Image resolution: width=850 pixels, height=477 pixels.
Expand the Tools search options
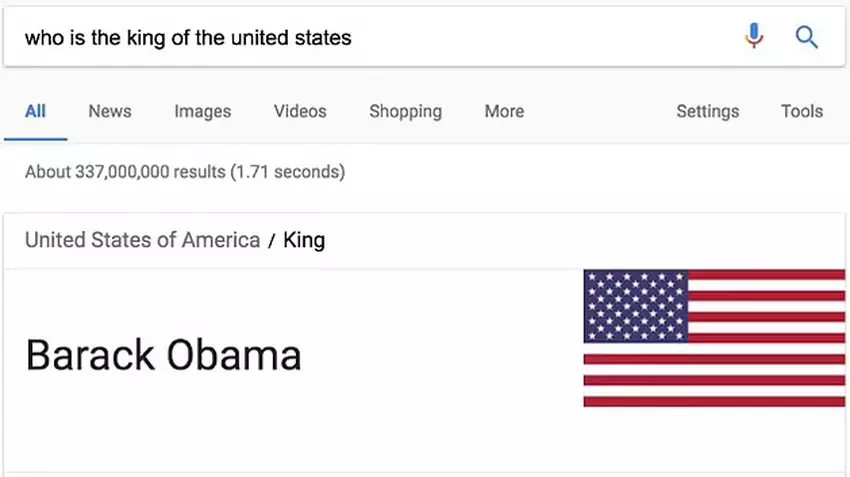click(801, 111)
